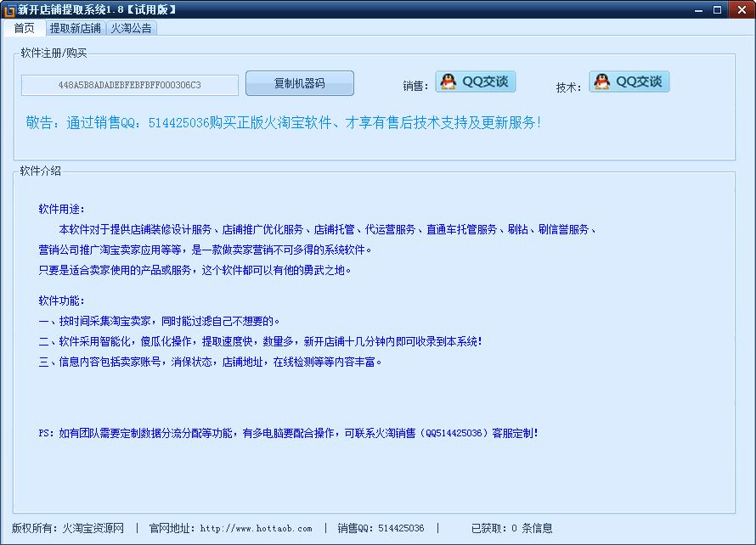Click the 软件功能 heading
756x545 pixels.
[x=62, y=301]
